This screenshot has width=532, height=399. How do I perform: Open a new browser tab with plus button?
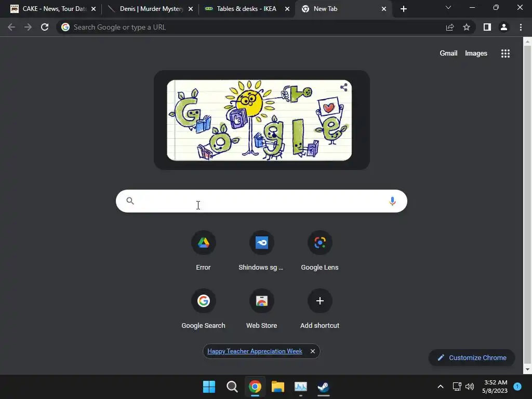(403, 9)
